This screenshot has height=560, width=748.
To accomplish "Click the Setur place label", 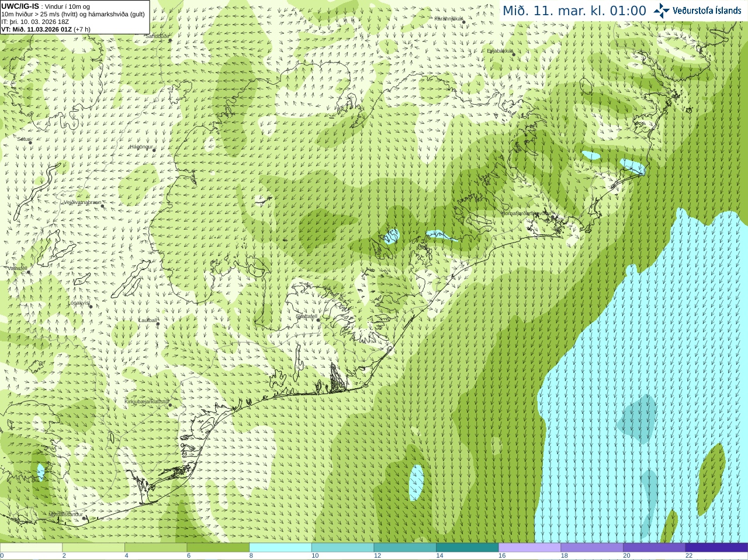I will pos(23,140).
